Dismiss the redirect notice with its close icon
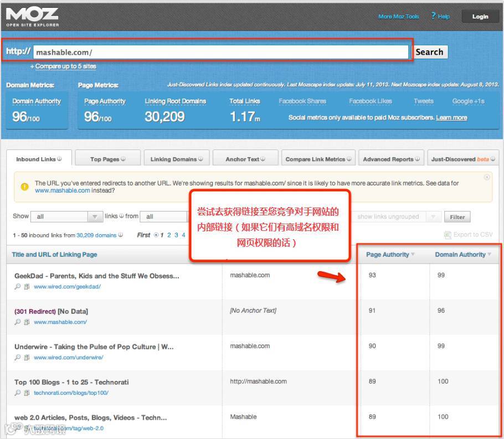 487,177
